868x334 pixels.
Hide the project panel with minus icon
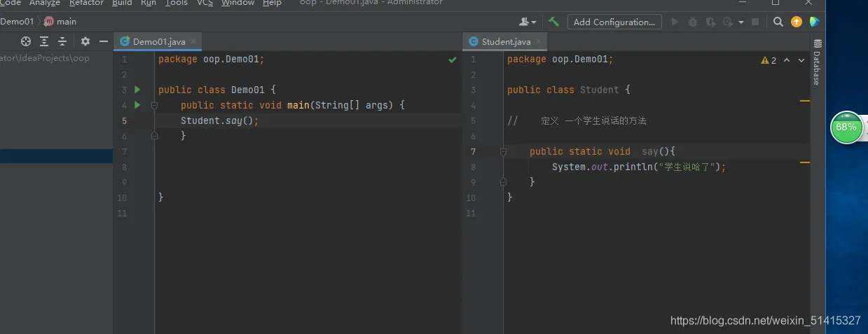(103, 41)
